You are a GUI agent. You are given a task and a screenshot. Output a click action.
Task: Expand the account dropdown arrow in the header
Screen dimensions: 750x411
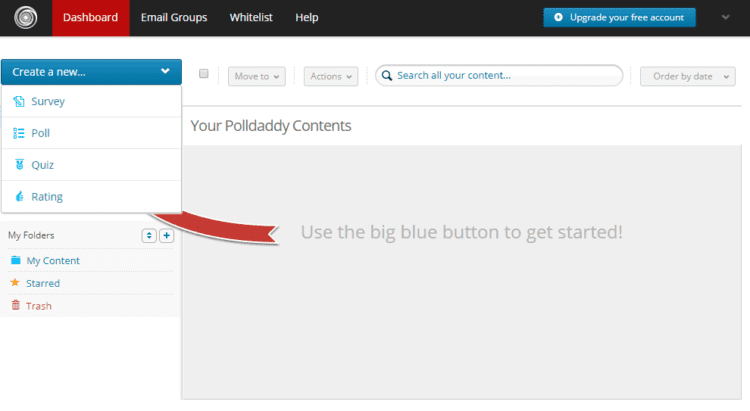(x=726, y=17)
